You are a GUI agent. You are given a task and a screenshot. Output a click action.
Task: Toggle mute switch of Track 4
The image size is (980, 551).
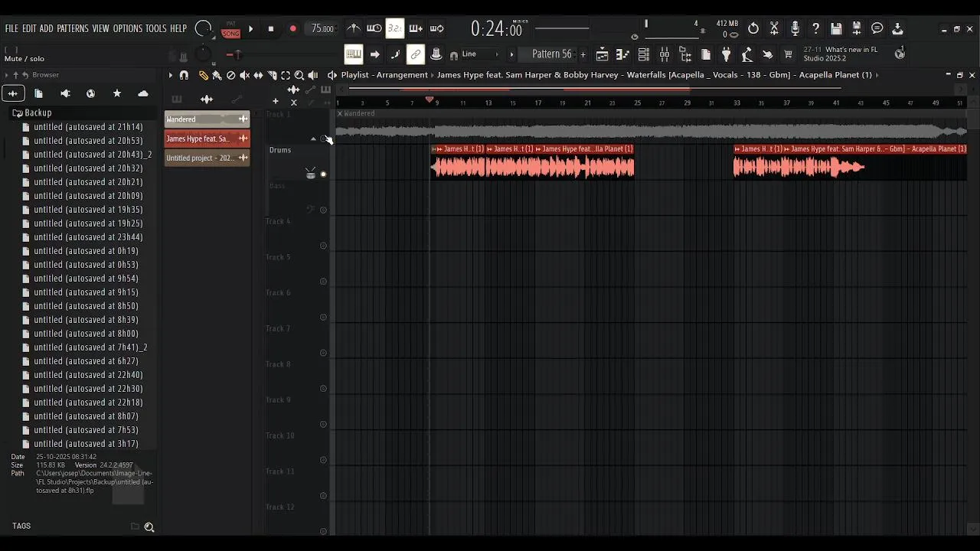coord(323,246)
